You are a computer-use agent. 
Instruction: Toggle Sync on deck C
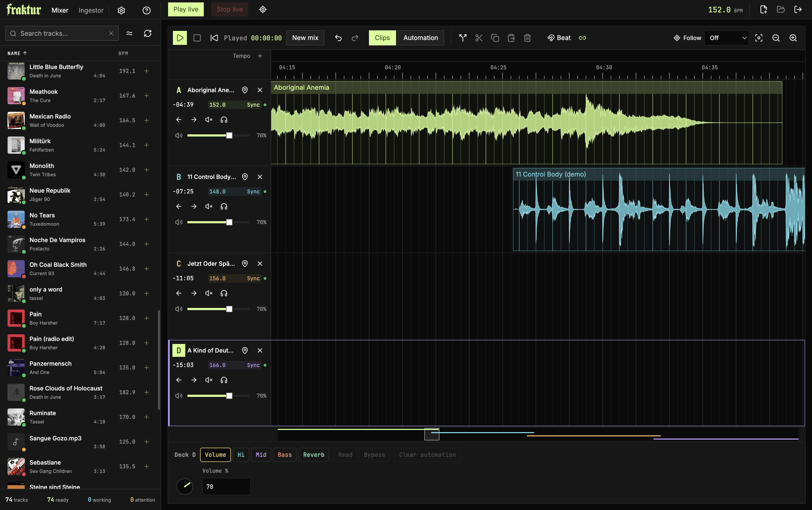pos(253,278)
